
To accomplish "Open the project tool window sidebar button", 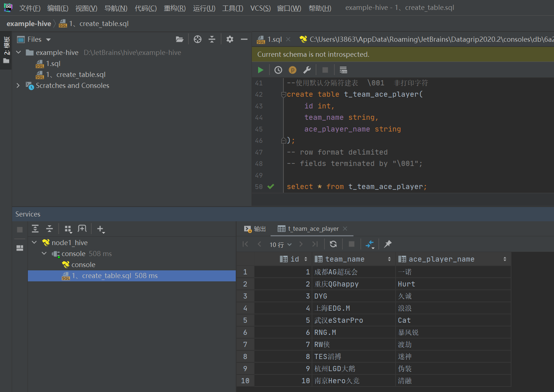I will (6, 50).
